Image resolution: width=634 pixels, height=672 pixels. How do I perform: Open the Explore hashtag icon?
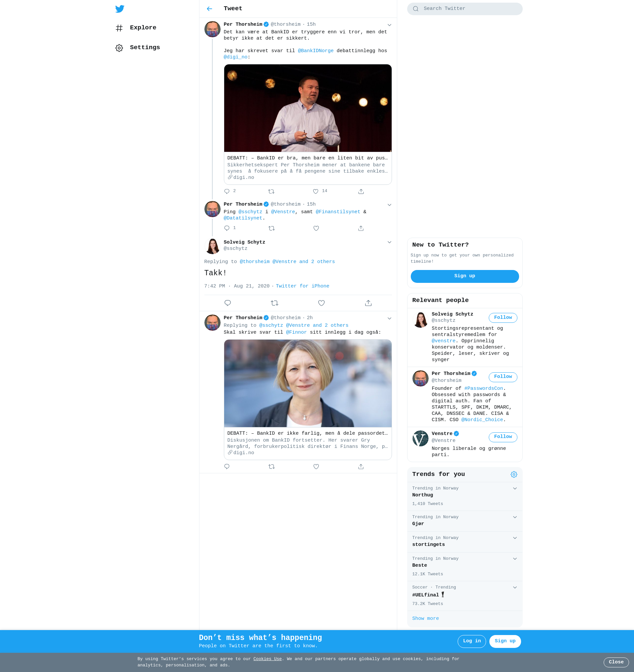point(119,28)
